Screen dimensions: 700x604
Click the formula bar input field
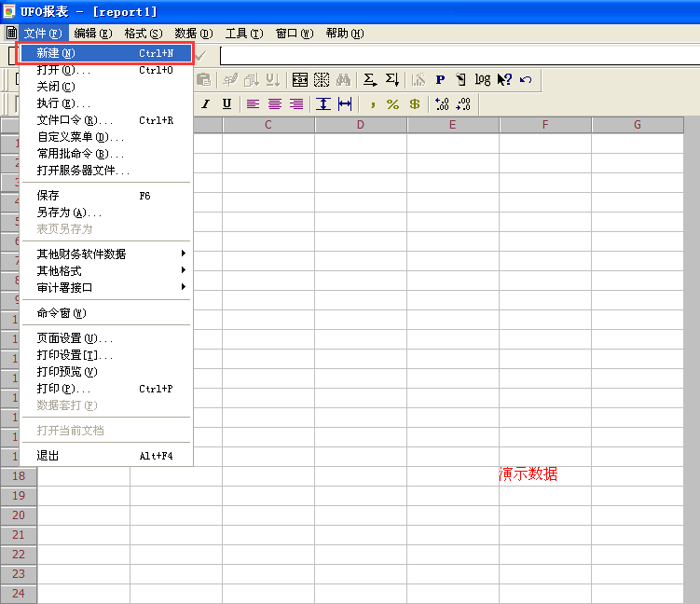coord(460,55)
